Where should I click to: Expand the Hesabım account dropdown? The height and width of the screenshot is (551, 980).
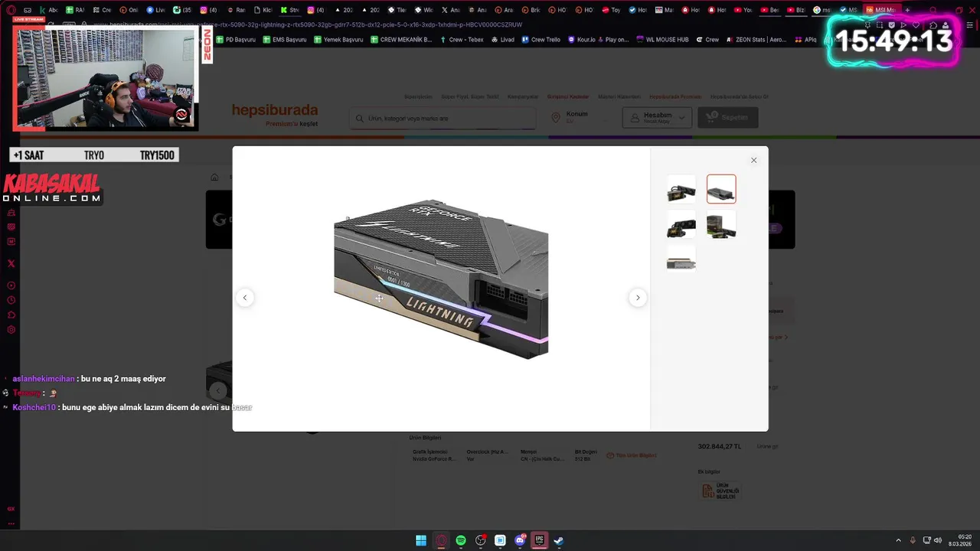(x=657, y=117)
